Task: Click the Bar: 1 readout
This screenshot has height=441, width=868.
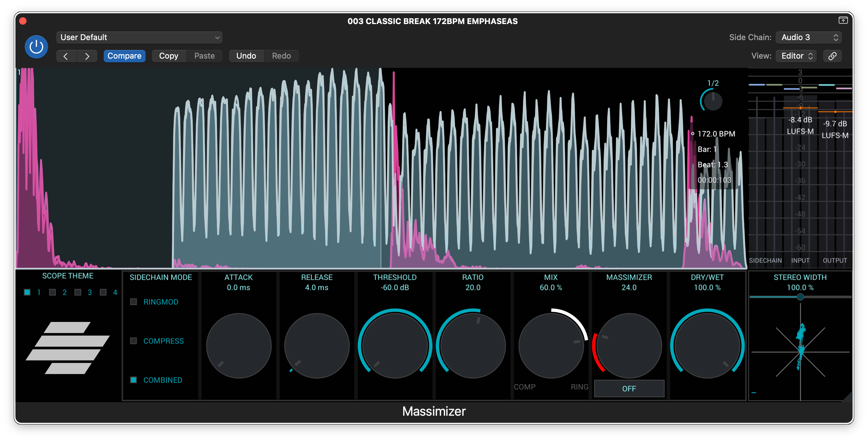Action: (x=707, y=149)
